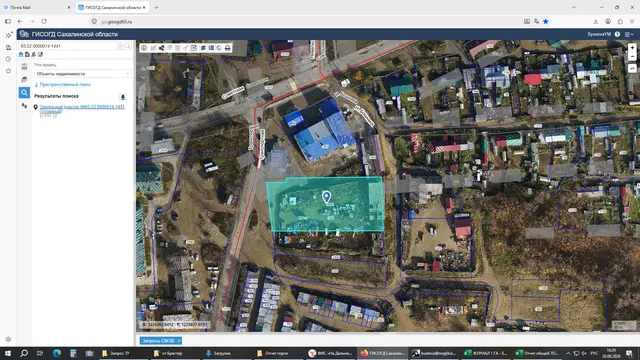Open the browser history clock sidebar icon
The image size is (640, 360).
point(8,59)
